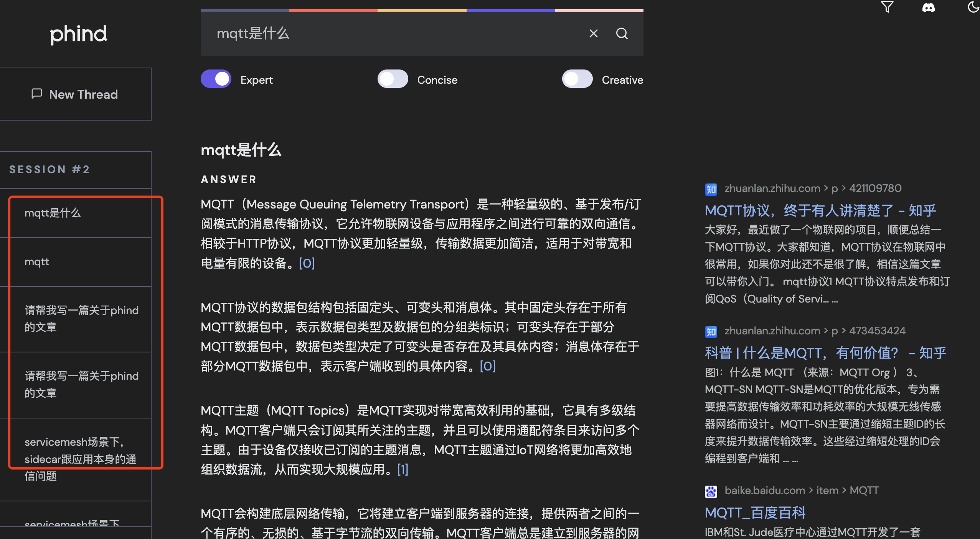Open the 'mqtt' session thread
Viewport: 980px width, 539px height.
click(75, 262)
